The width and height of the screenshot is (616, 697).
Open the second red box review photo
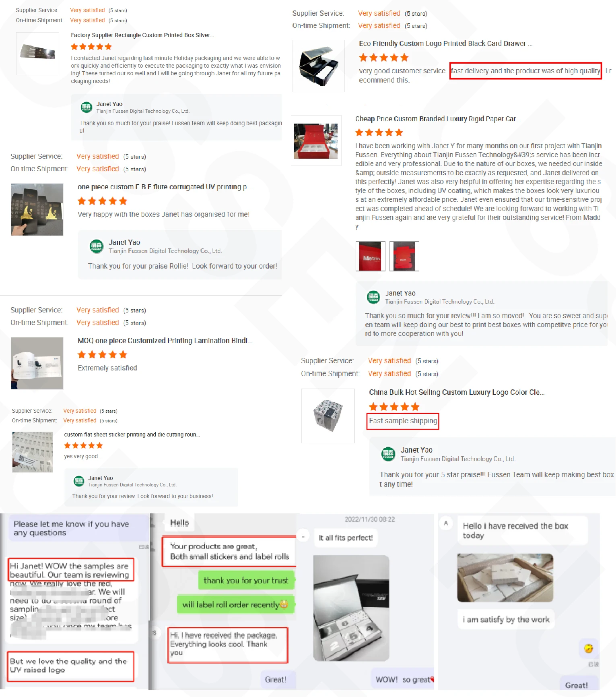[404, 256]
